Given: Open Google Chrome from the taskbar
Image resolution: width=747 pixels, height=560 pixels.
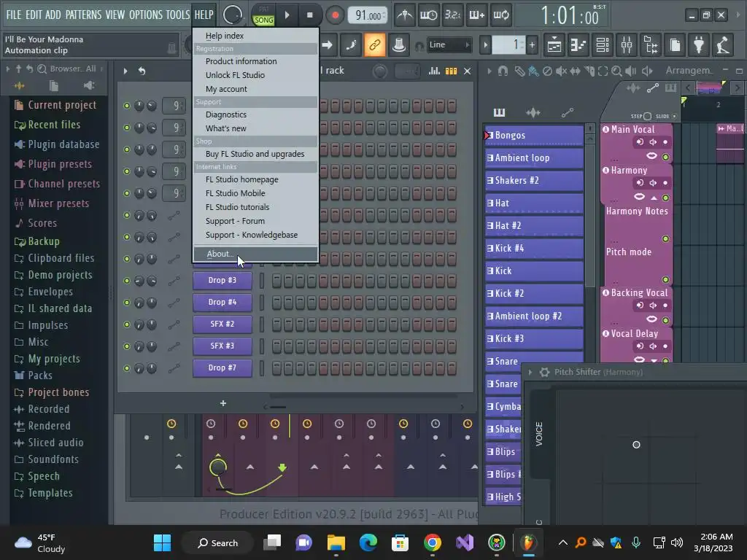Looking at the screenshot, I should click(432, 542).
